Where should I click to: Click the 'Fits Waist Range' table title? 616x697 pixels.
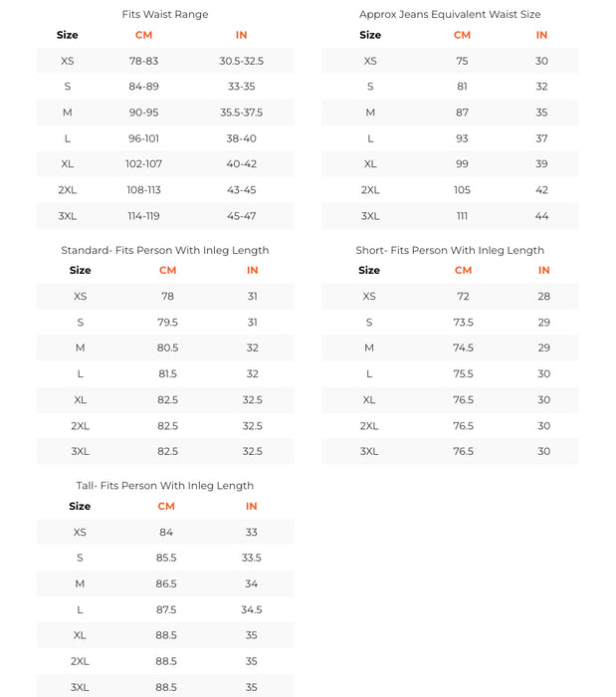[x=165, y=15]
